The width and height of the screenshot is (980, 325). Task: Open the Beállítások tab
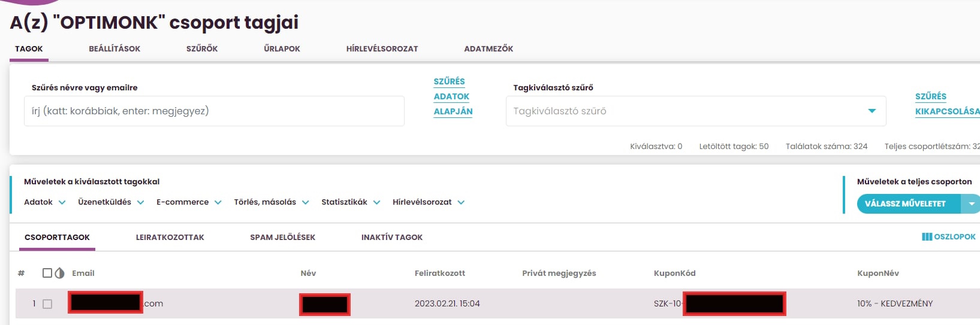click(114, 49)
